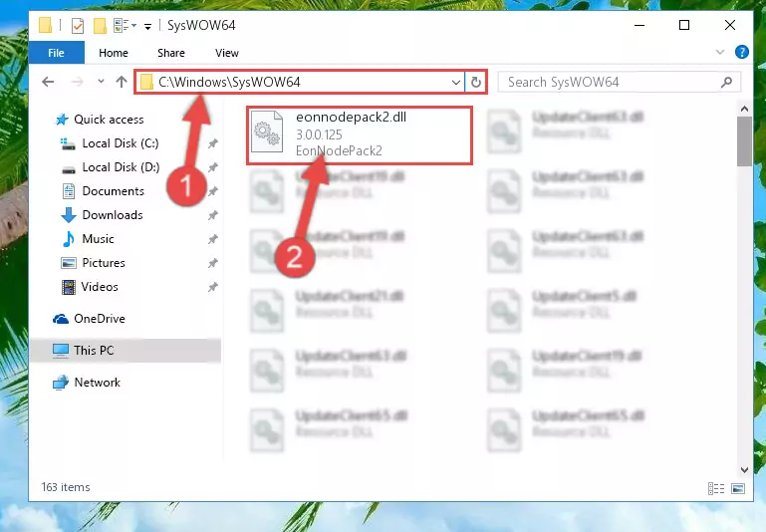Click the Downloads blue arrow icon
Screen dimensions: 766x532
click(69, 215)
